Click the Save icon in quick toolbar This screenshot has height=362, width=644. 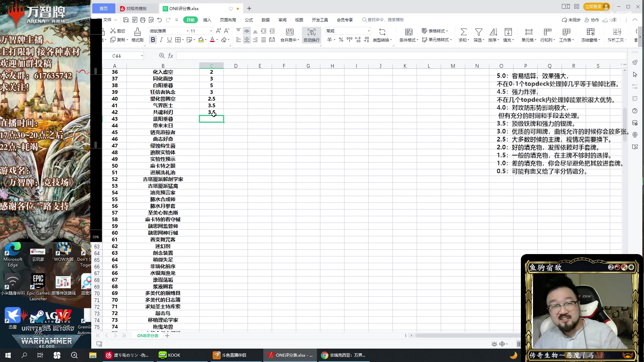126,20
